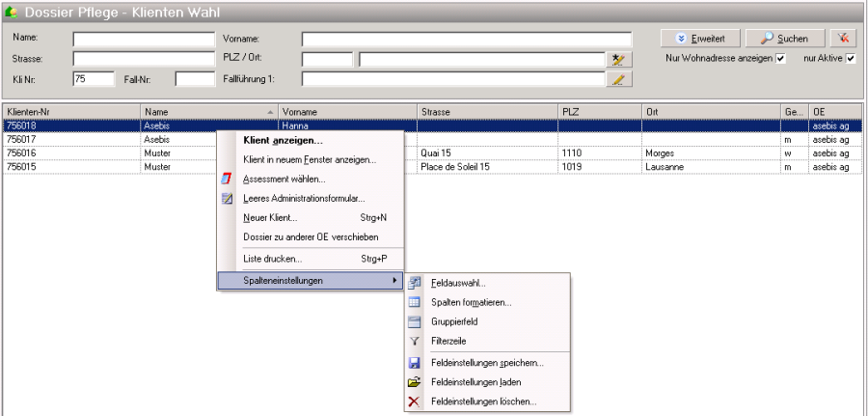Viewport: 868px width, 416px height.
Task: Click the PLZ postal code input field
Action: coord(327,59)
